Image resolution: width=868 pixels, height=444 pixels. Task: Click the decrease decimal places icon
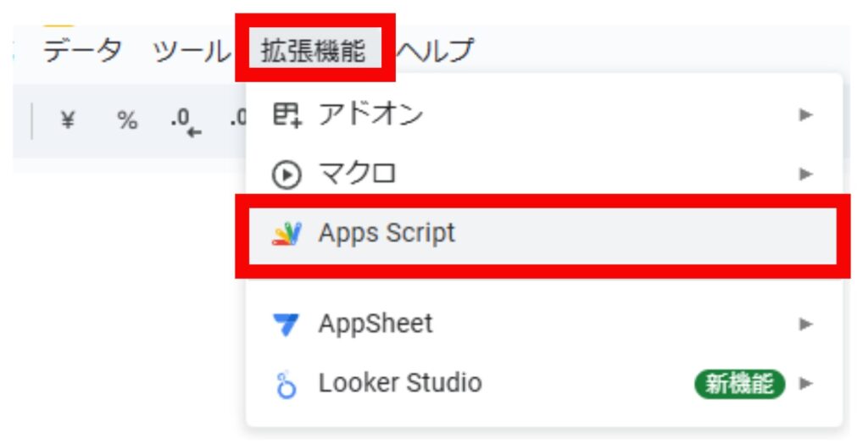coord(186,122)
